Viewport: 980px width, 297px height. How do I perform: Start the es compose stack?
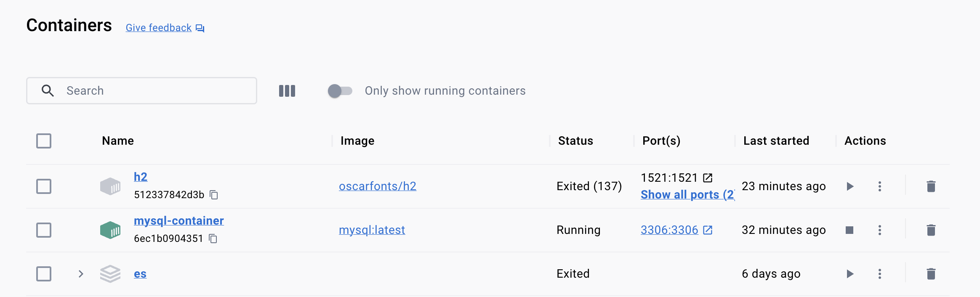[850, 274]
